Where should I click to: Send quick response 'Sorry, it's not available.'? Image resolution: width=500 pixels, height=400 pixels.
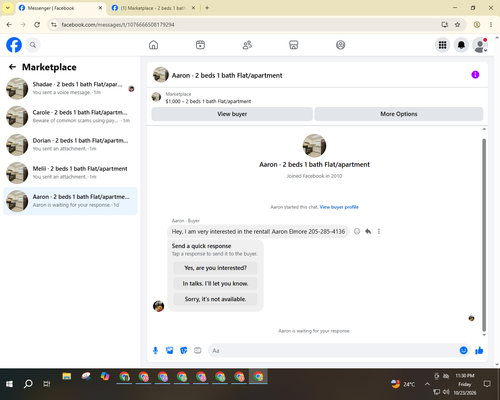[215, 299]
